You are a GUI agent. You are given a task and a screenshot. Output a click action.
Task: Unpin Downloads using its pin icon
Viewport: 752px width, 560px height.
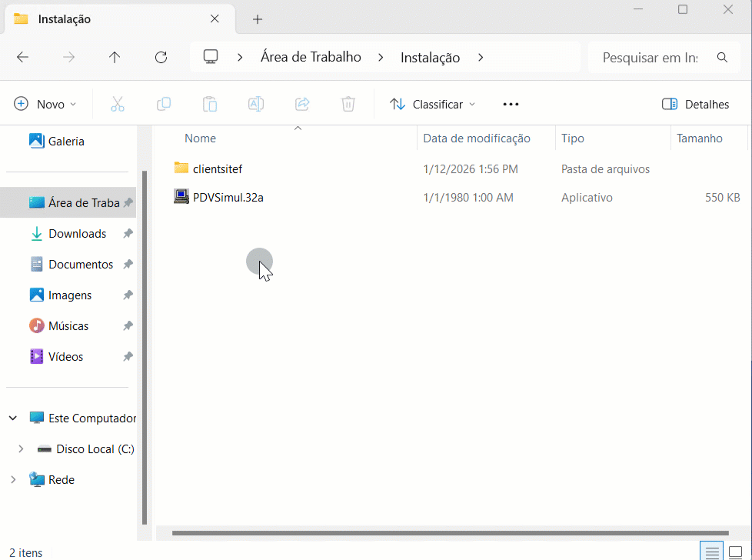tap(128, 234)
